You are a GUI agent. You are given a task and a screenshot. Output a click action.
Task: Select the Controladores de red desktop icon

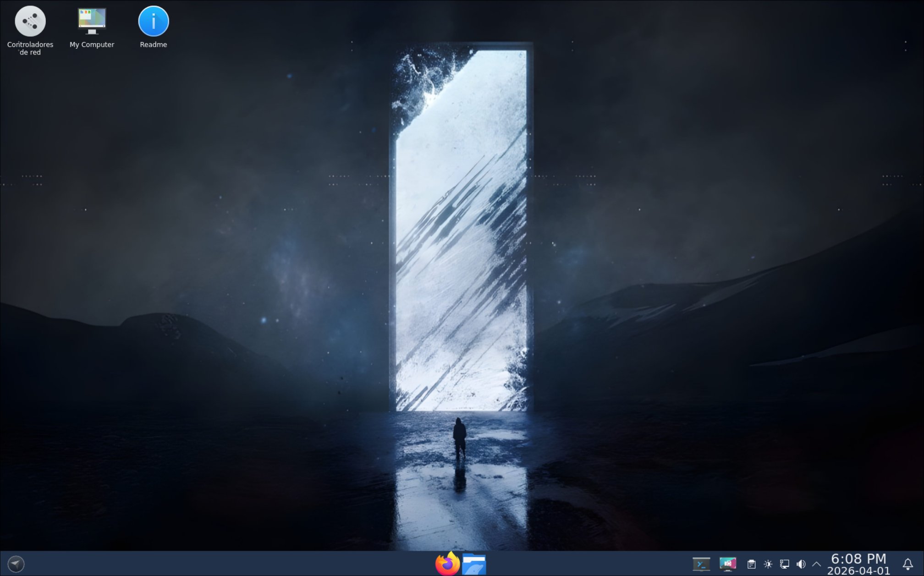(30, 21)
